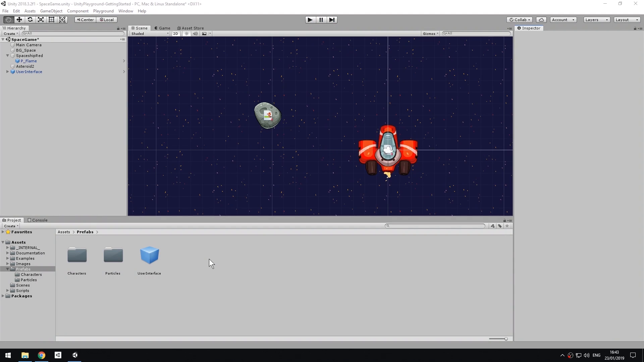Click Search by Label icon in Project
Image resolution: width=644 pixels, height=362 pixels.
(x=500, y=226)
